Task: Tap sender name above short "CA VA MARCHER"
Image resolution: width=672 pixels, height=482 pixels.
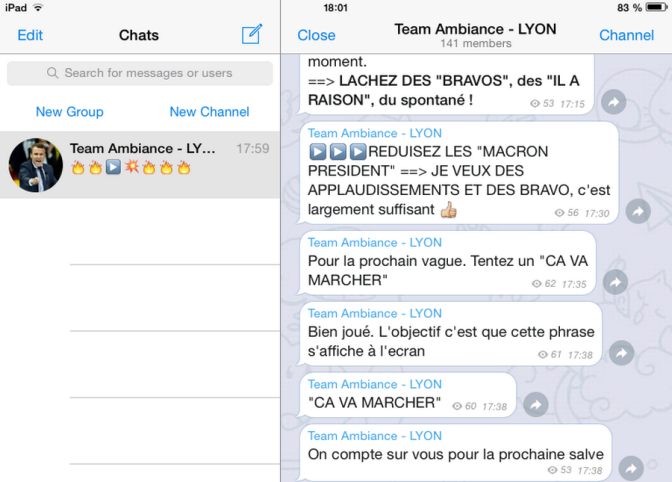Action: click(x=375, y=384)
